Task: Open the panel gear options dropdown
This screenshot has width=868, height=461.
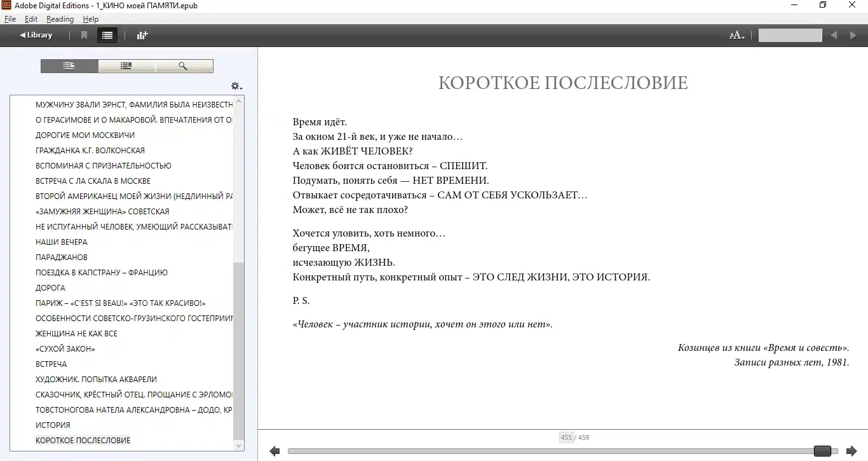Action: pos(236,86)
